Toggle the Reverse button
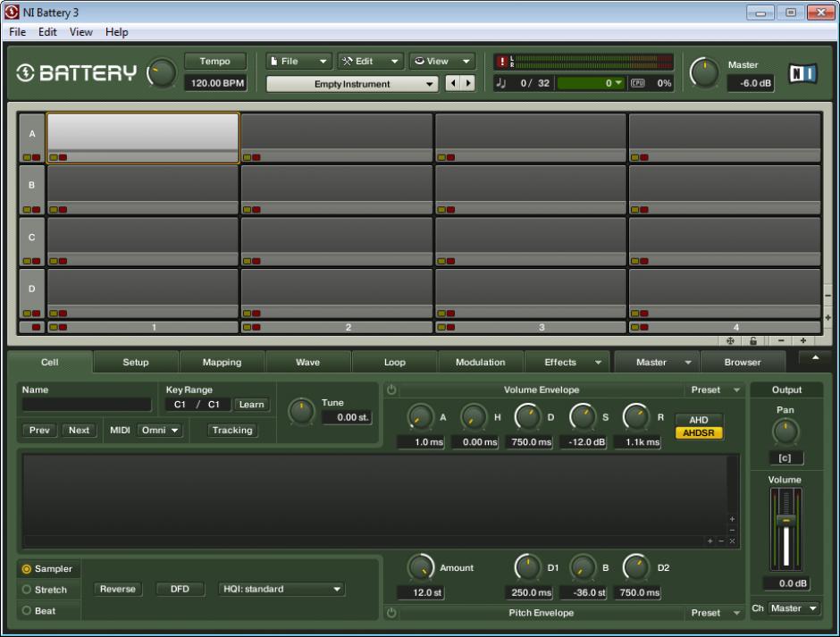This screenshot has width=840, height=637. click(118, 589)
